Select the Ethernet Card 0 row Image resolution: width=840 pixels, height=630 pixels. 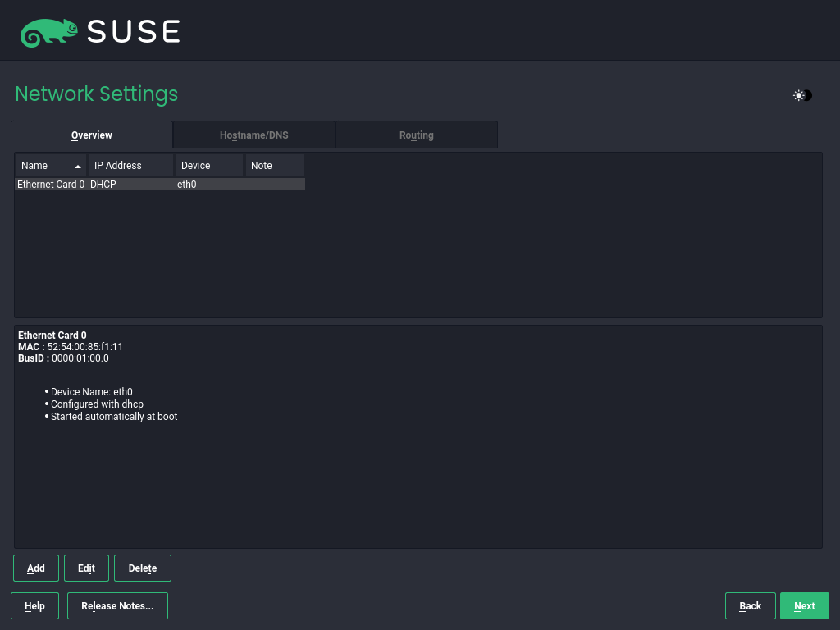coord(51,184)
